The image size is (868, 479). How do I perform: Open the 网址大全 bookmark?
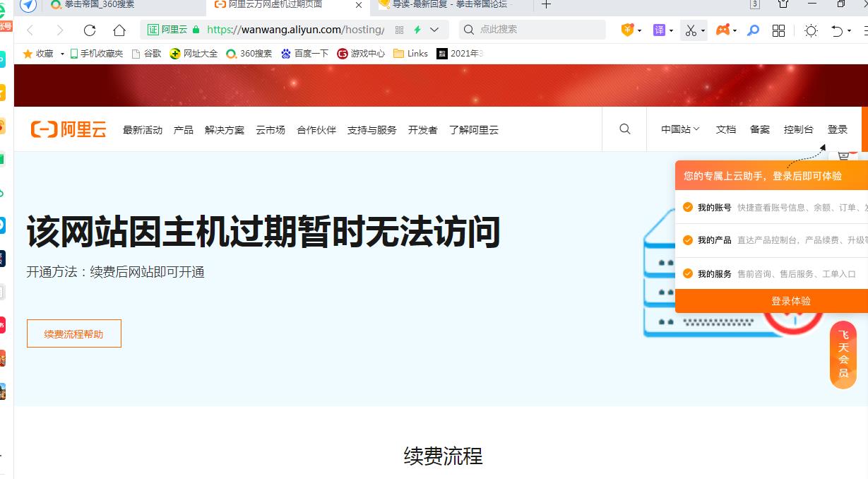[194, 54]
